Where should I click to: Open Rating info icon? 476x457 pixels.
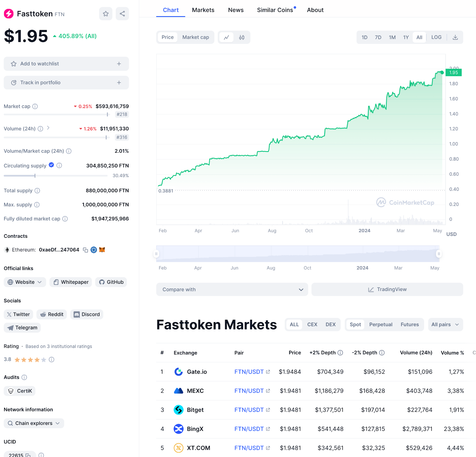51,360
